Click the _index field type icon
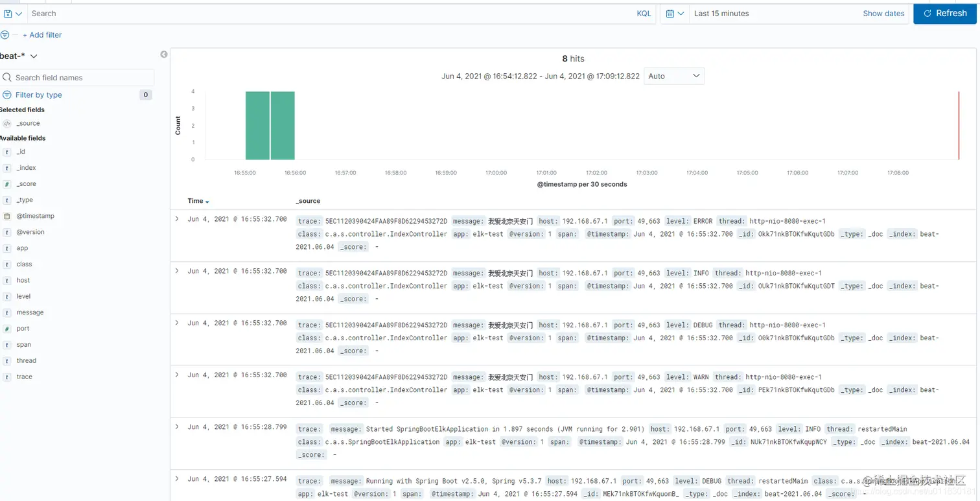Screen dimensions: 980x501 (x=7, y=168)
